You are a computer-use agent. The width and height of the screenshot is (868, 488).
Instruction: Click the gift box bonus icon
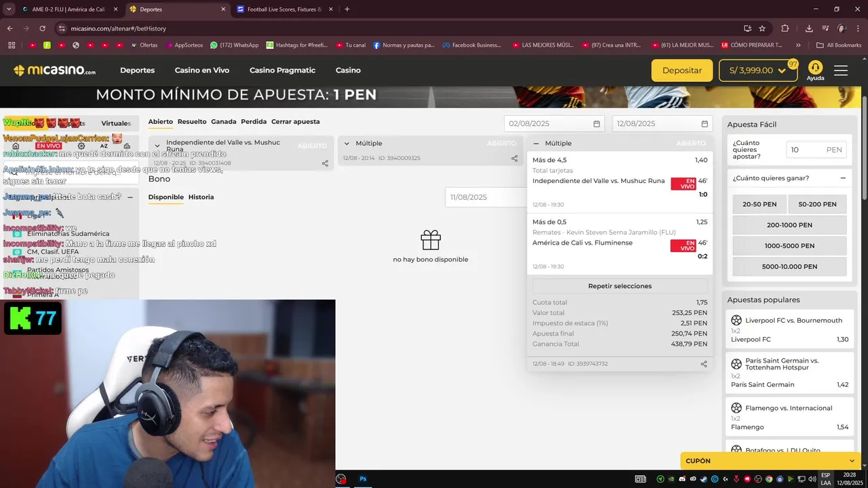click(431, 240)
